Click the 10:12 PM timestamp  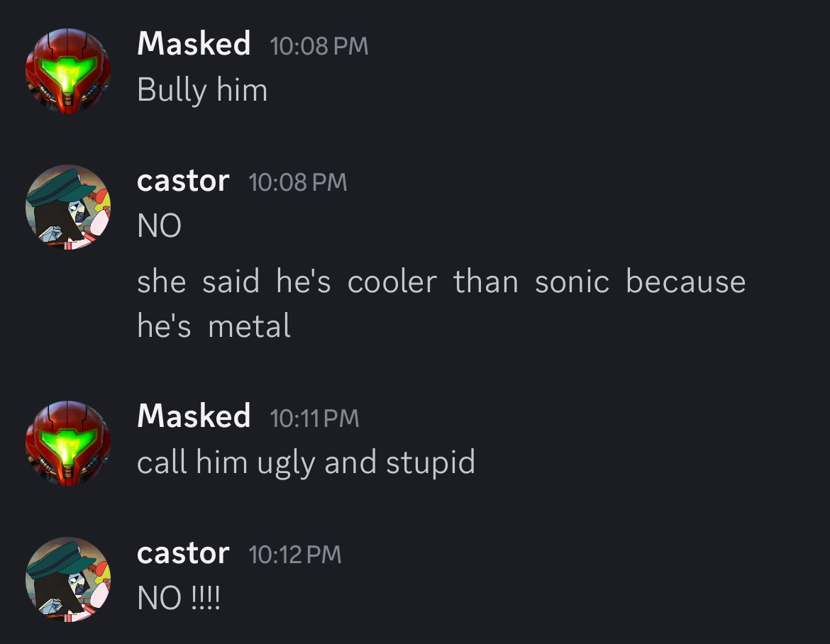[295, 555]
